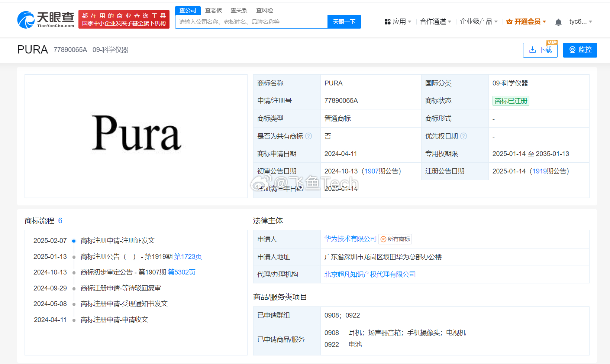610x364 pixels.
Task: Click the PURA page title
Action: tap(32, 50)
